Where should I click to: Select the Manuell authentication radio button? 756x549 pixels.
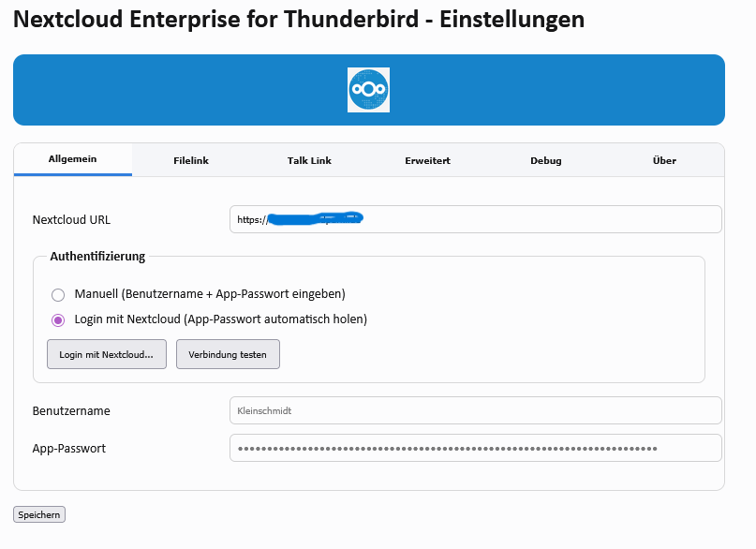tap(58, 294)
